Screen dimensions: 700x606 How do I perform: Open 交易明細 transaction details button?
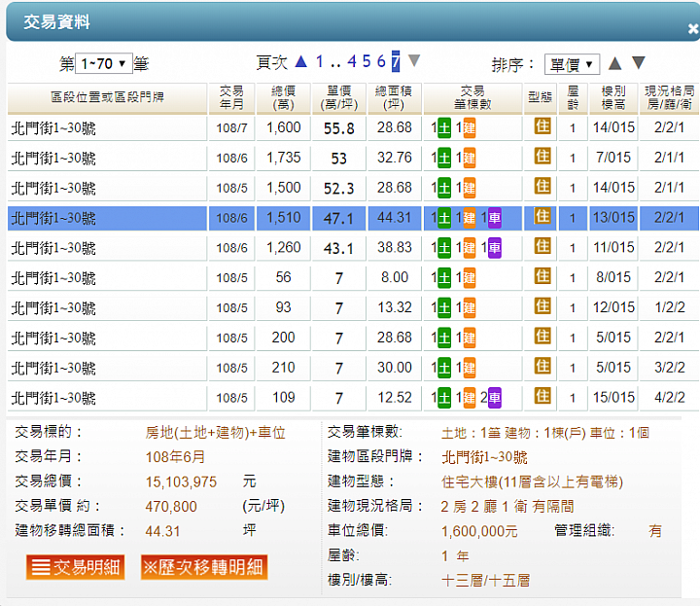click(x=76, y=567)
